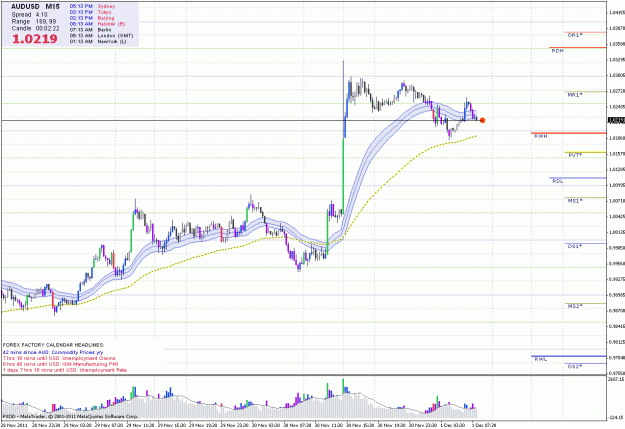This screenshot has width=625, height=429.
Task: Select the Spread 4.10 readout
Action: [x=28, y=15]
